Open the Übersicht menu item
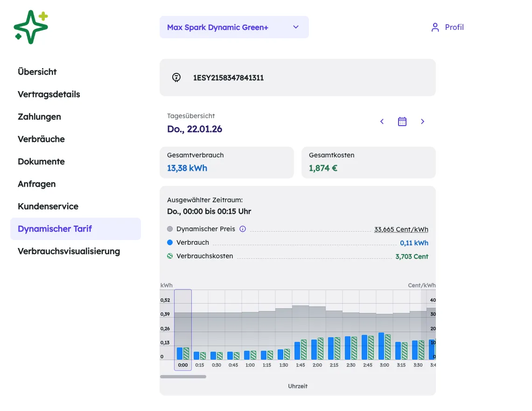Screen dimensions: 532x411 click(x=37, y=71)
